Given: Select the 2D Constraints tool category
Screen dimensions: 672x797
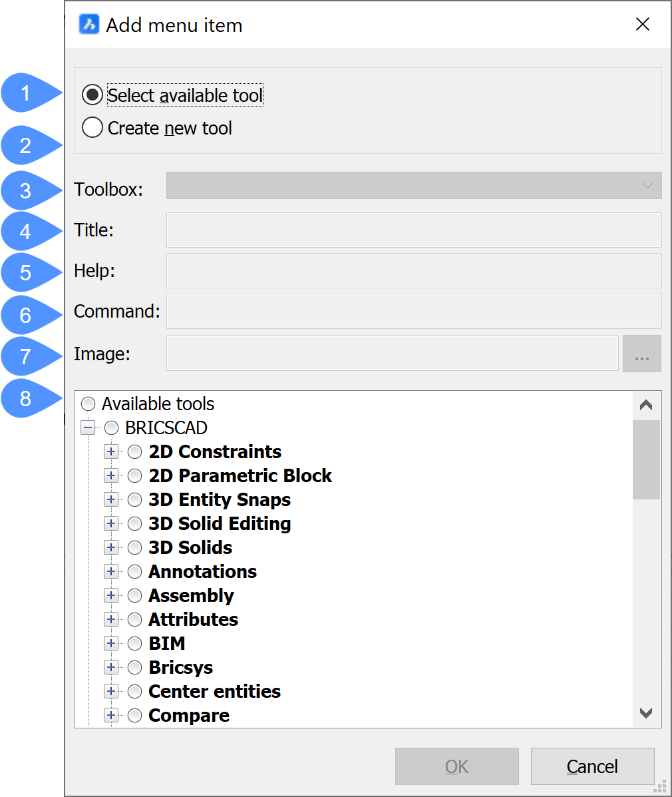Looking at the screenshot, I should click(x=214, y=452).
